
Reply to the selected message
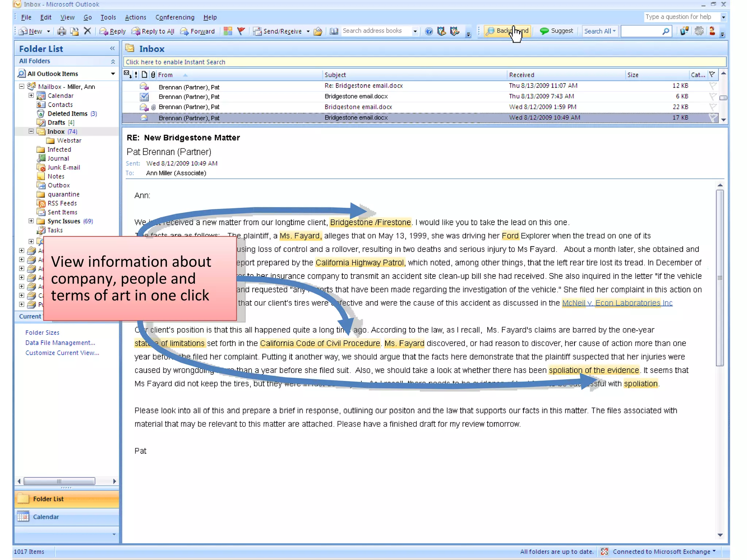tap(112, 31)
